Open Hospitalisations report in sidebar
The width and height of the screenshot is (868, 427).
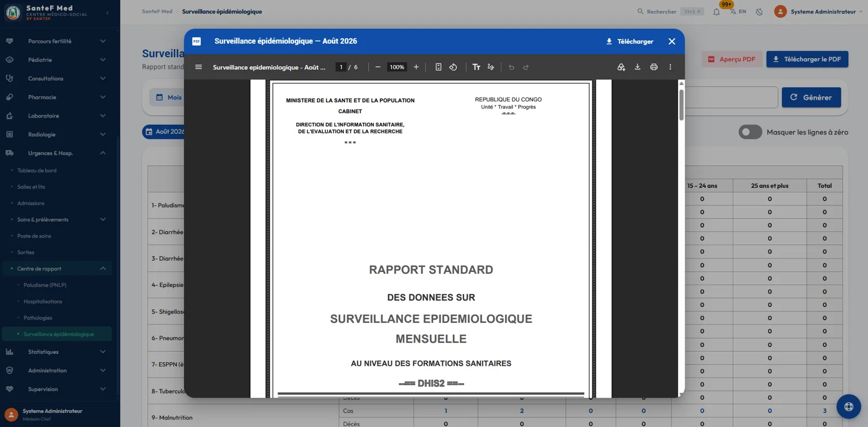pyautogui.click(x=43, y=301)
